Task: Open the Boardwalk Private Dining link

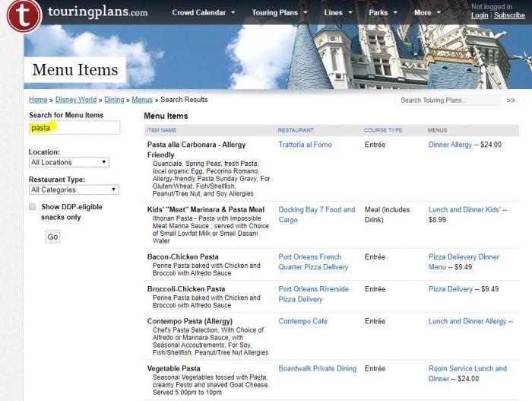Action: click(x=317, y=368)
